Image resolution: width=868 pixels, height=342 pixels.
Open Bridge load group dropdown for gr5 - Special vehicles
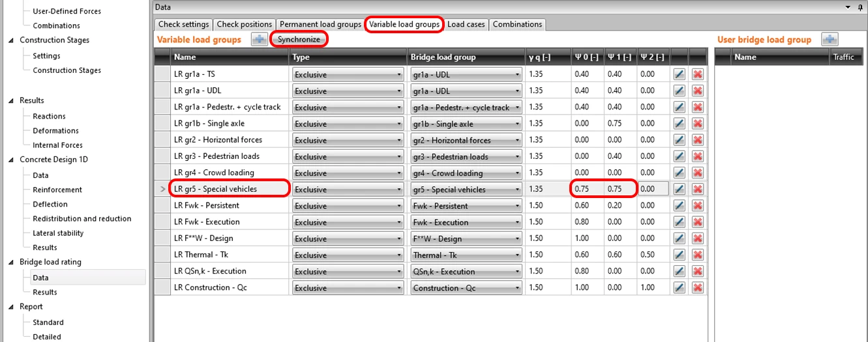(x=466, y=189)
